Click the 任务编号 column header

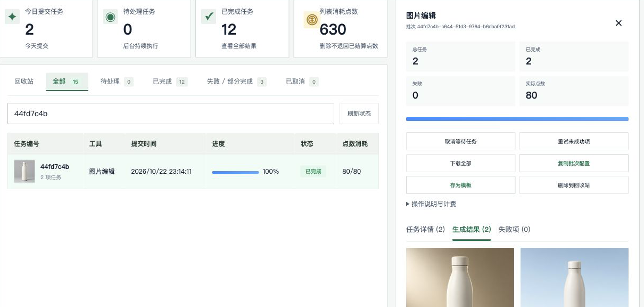(x=27, y=144)
